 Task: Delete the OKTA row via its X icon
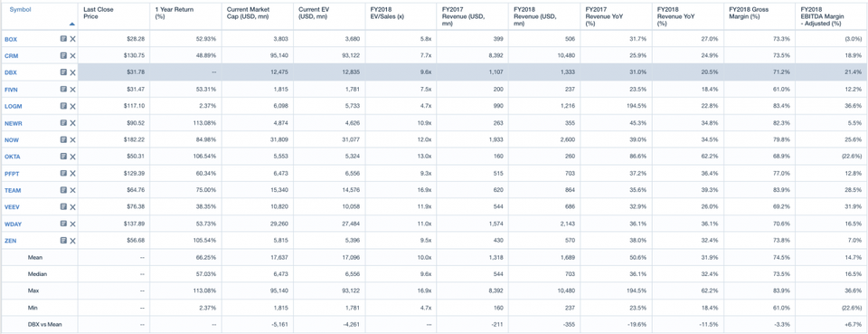(73, 157)
